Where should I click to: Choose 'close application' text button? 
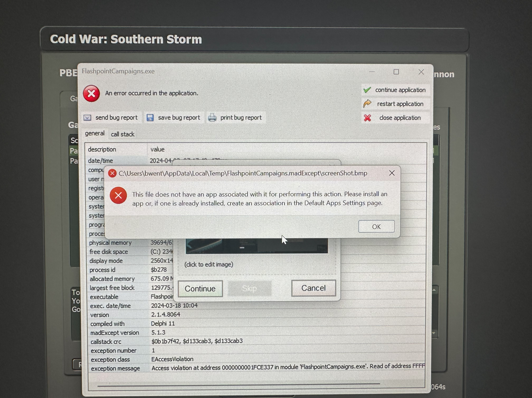pyautogui.click(x=400, y=118)
